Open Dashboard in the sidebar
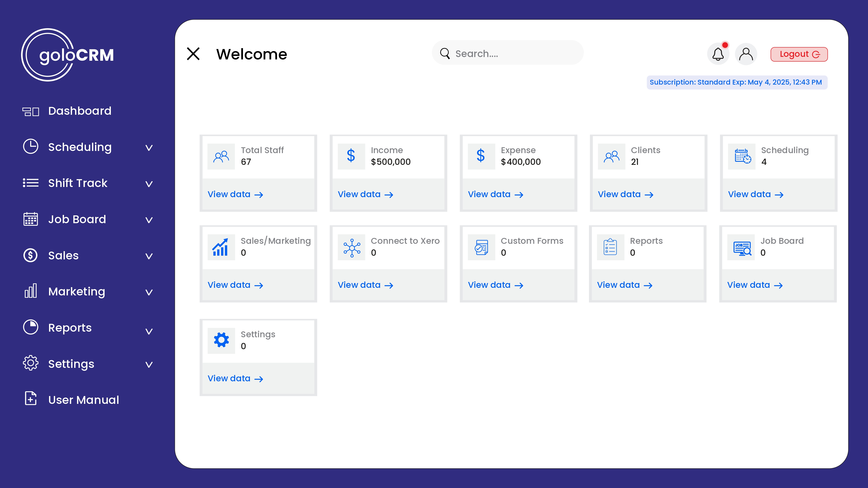 pyautogui.click(x=80, y=111)
